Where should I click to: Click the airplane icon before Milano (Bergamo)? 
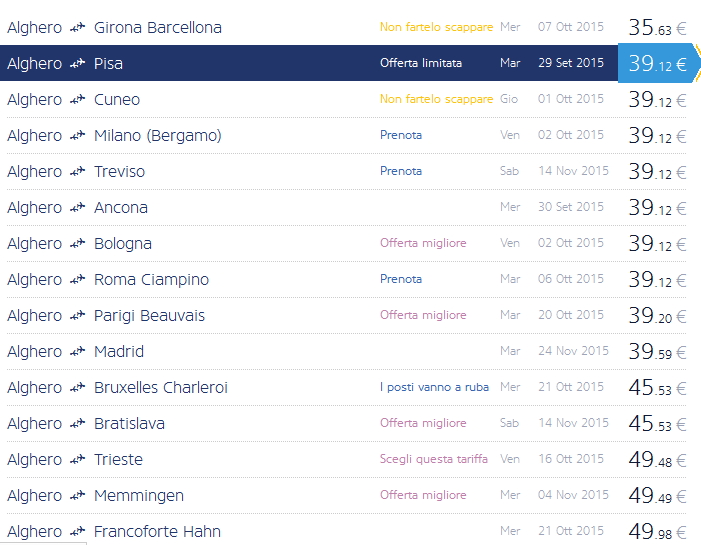coord(78,136)
